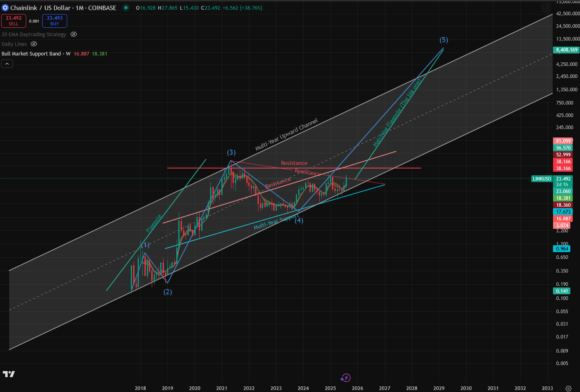Viewport: 580px width, 392px height.
Task: Click the 23.060 price scale label
Action: 563,191
